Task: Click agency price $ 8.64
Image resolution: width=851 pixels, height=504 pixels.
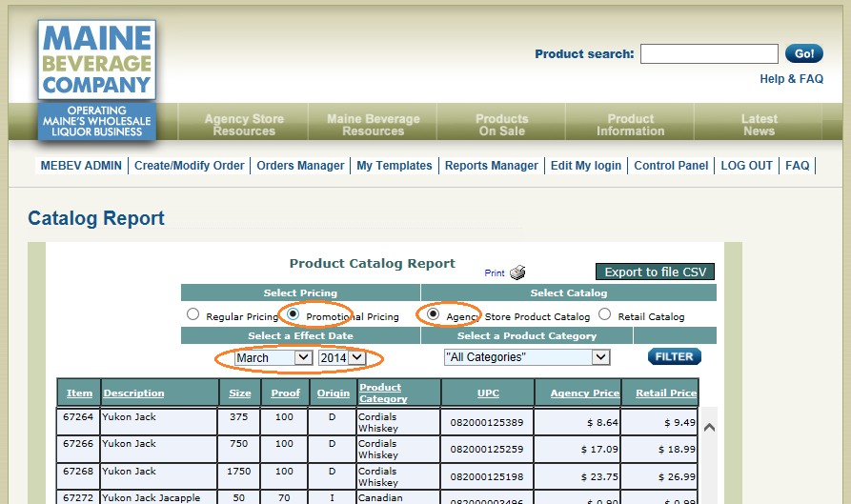Action: [x=602, y=423]
